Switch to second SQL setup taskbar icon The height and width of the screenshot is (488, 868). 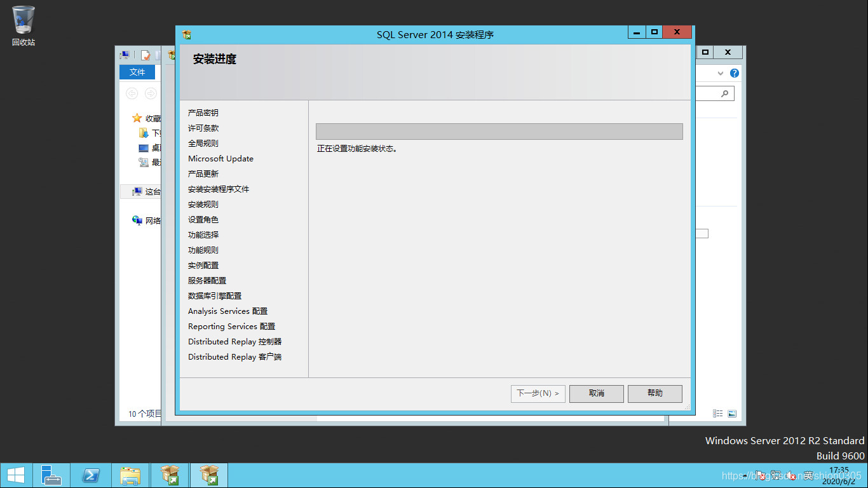[x=209, y=475]
